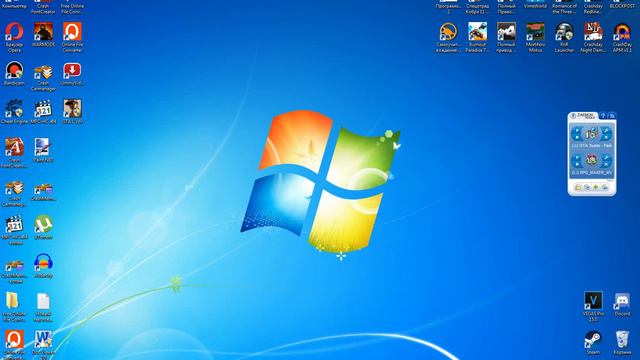Screen dimensions: 640x360
Task: Click unmount button right of RPG_MAKER_MV drive
Action: coord(606,161)
